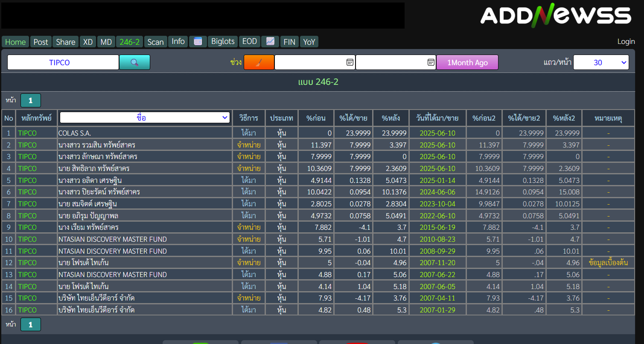
Task: Go to the Home tab
Action: (15, 42)
